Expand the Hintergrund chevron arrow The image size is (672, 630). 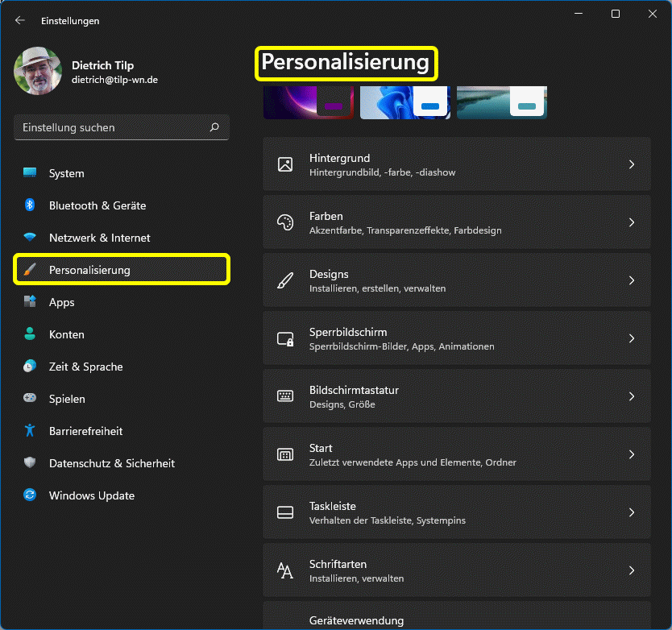632,164
